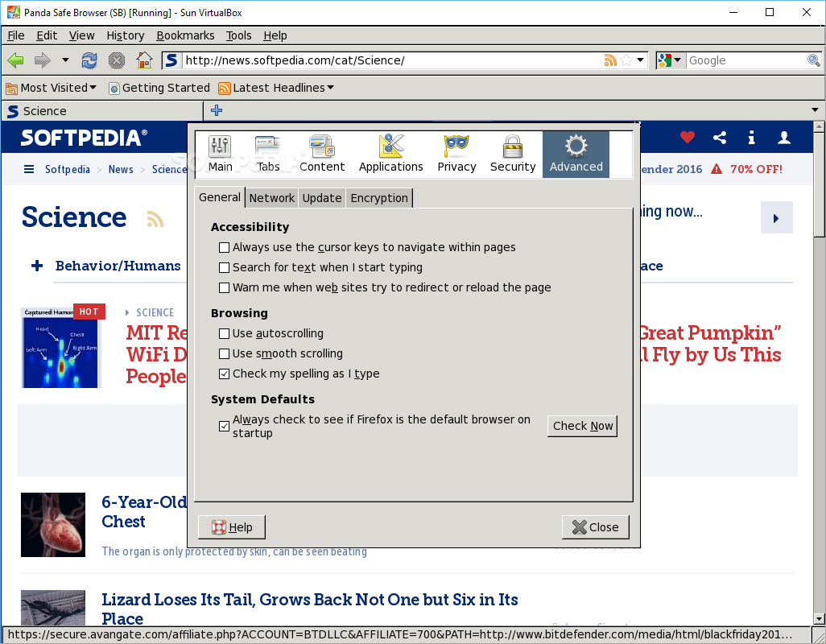Click the Science RSS feed icon

tap(155, 218)
